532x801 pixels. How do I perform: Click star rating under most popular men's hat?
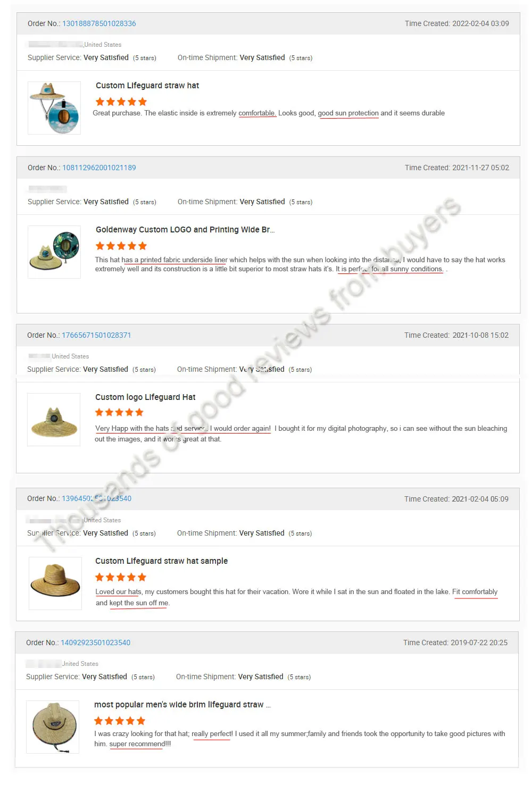coord(120,721)
